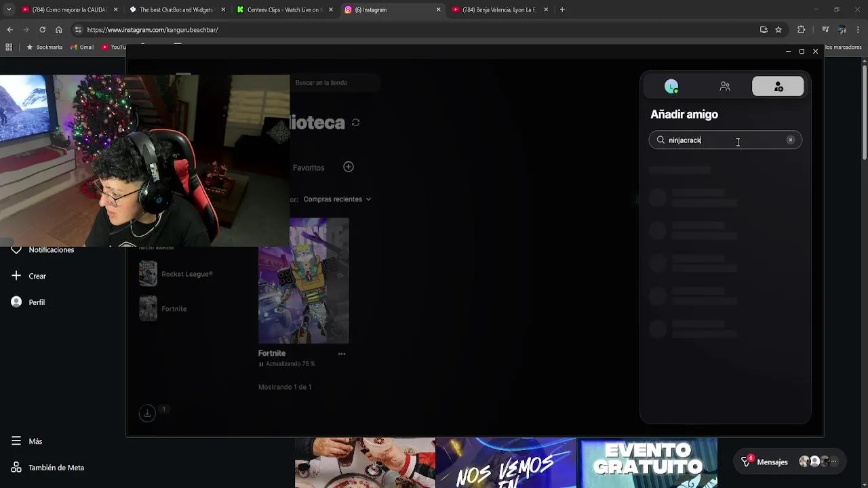Click the Perfil avatar icon in sidebar
Screen dimensions: 868x488
[x=16, y=302]
